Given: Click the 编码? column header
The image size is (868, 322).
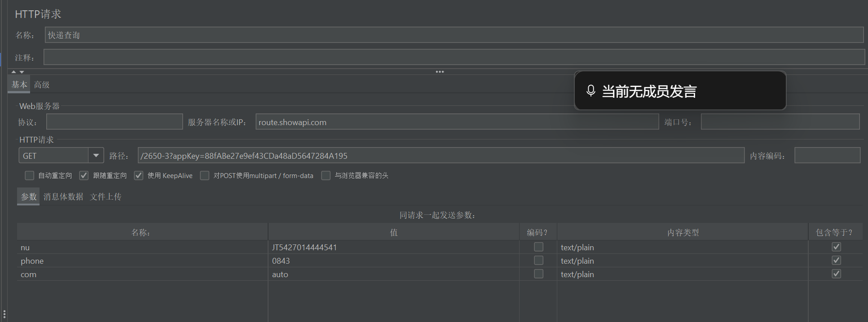Looking at the screenshot, I should tap(538, 232).
